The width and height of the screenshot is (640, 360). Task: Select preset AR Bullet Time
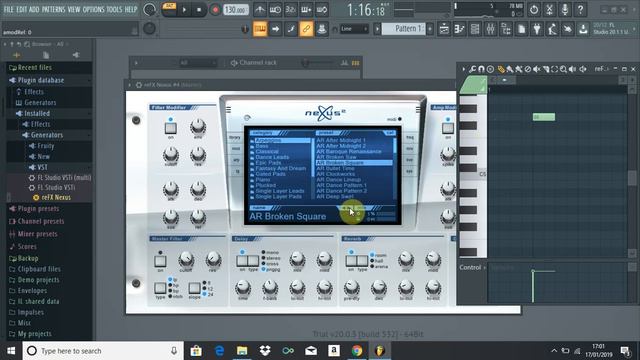tap(335, 169)
